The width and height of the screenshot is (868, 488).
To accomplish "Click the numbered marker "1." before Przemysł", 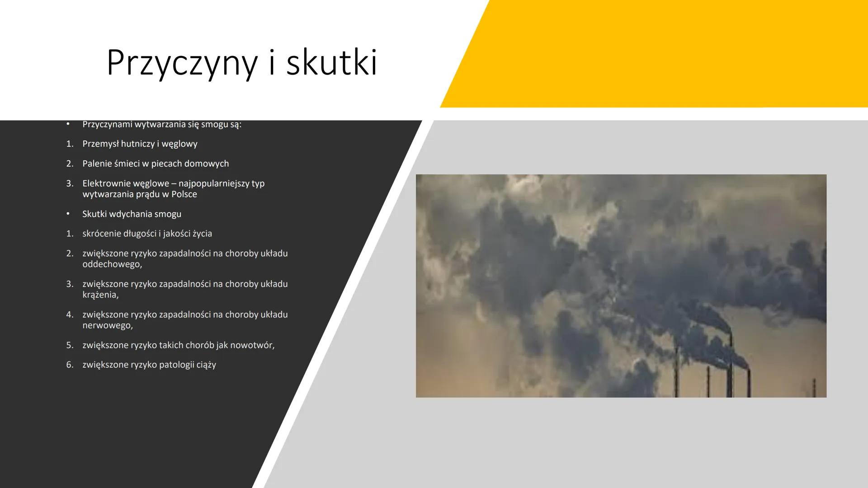I will (x=69, y=144).
